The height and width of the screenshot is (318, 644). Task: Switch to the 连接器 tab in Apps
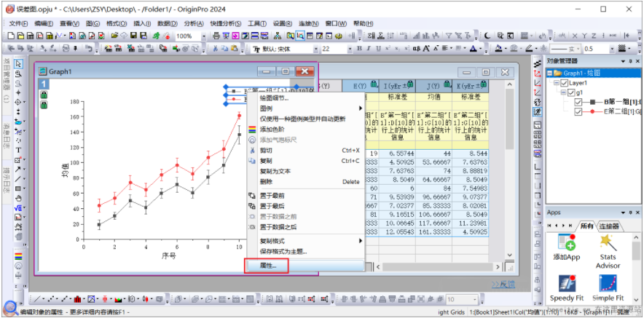(610, 226)
